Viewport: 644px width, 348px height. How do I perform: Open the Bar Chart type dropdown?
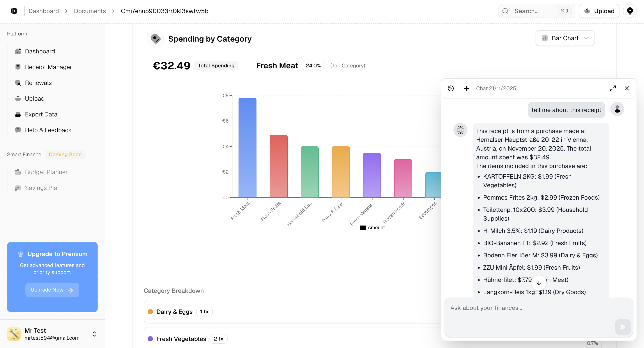(x=565, y=38)
